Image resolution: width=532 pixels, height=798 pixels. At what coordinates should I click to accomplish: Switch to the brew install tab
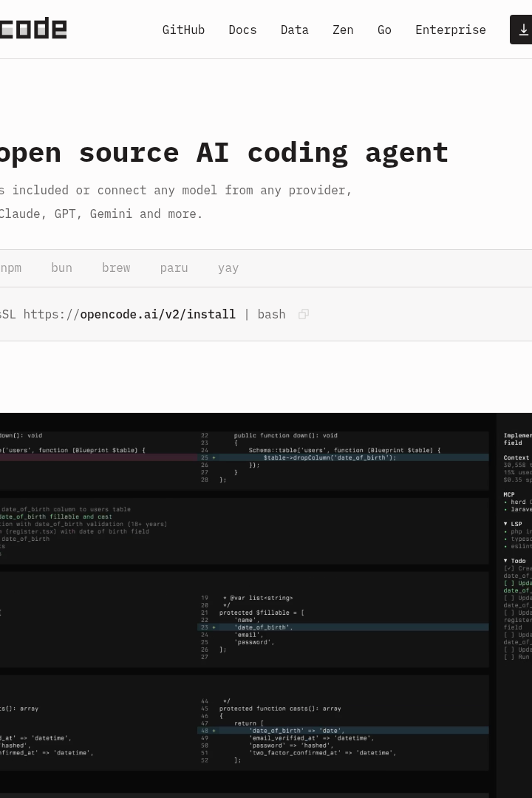pyautogui.click(x=116, y=268)
